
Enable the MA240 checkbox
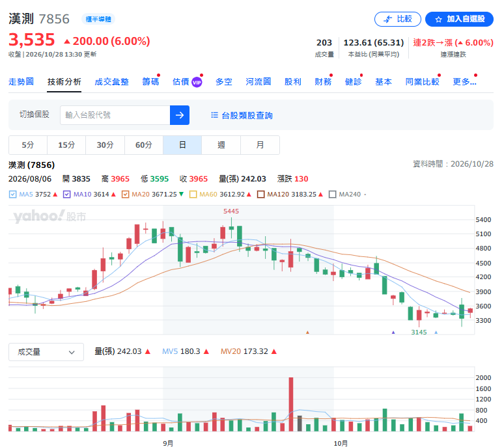click(332, 195)
